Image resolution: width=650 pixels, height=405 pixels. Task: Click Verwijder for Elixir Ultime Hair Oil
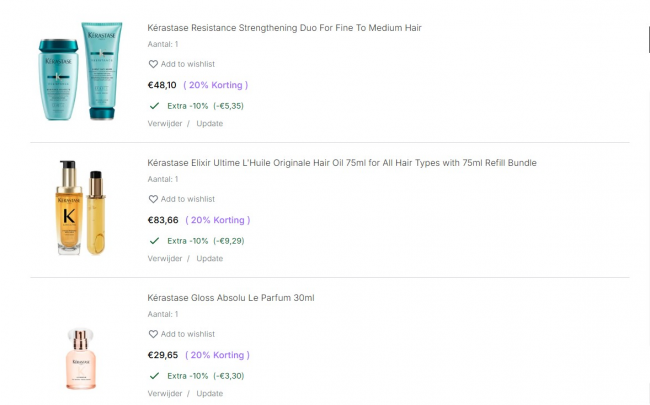click(x=165, y=259)
